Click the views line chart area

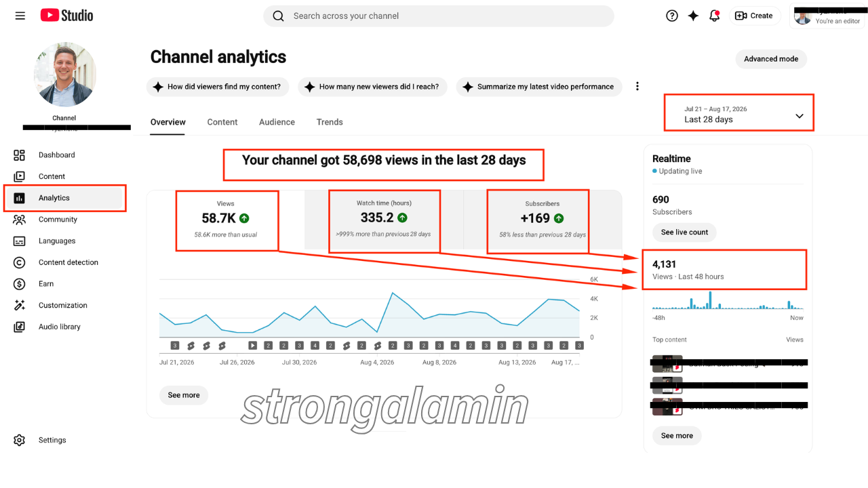[x=370, y=308]
